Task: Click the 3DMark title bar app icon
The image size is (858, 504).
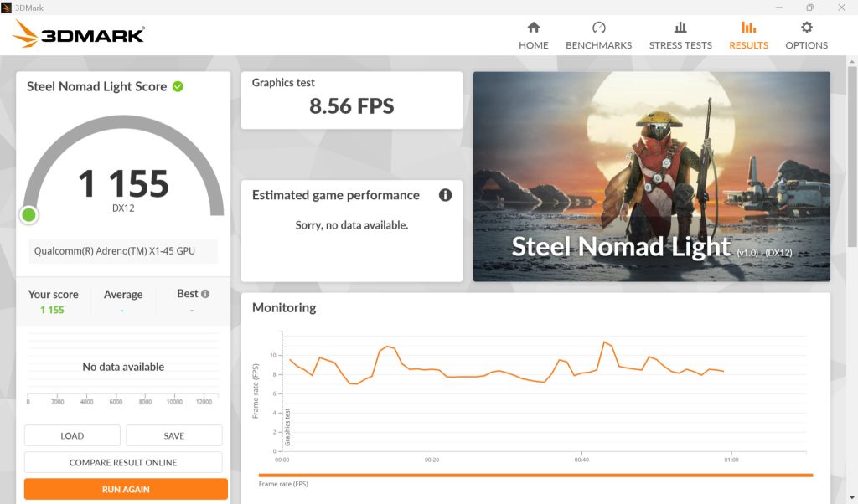Action: pos(7,8)
